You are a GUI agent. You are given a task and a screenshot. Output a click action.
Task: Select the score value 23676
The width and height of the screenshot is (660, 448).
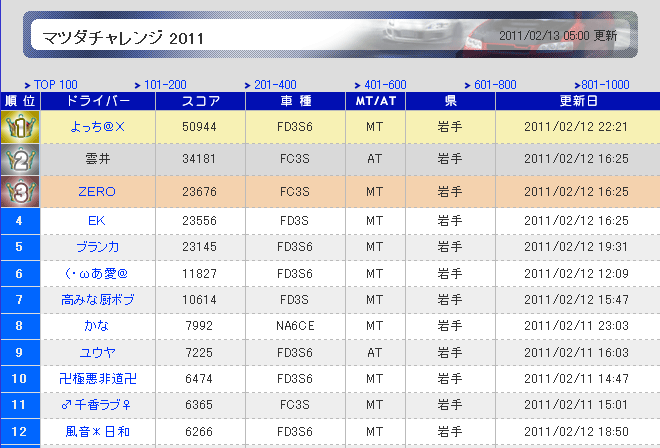click(199, 192)
